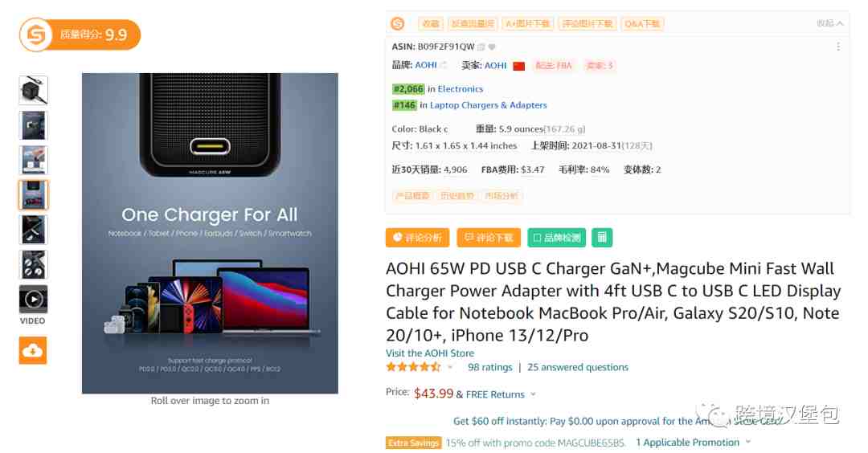Collapse the panel with 收起 chevron
This screenshot has height=453, width=868.
point(829,23)
